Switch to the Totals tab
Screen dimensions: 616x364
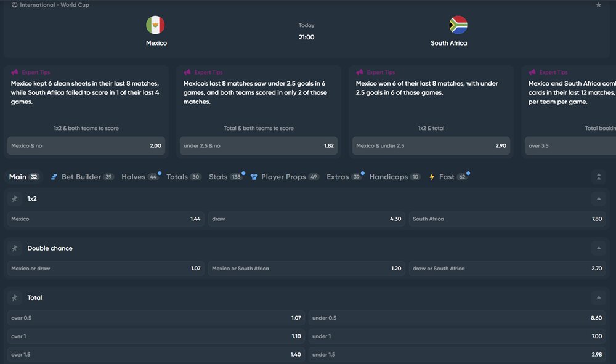[x=184, y=177]
